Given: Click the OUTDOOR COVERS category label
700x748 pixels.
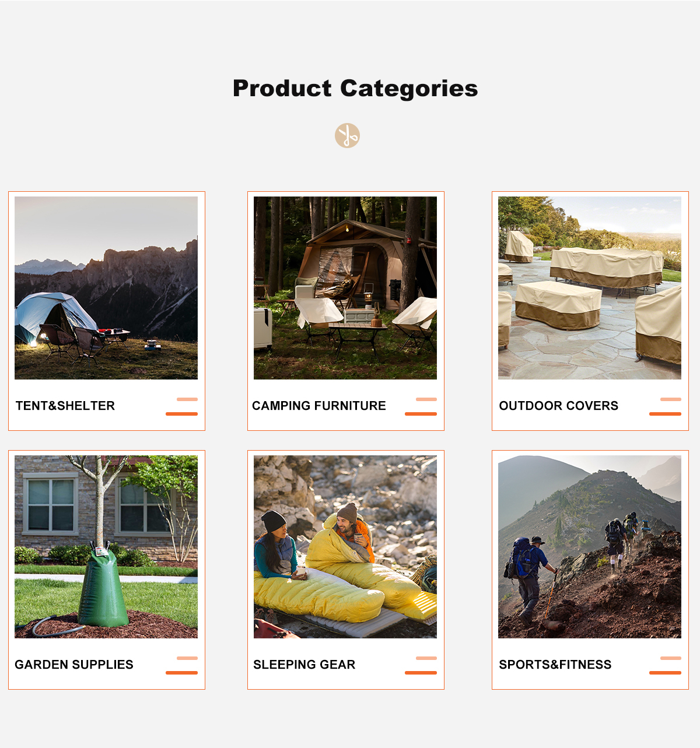Looking at the screenshot, I should click(x=559, y=406).
